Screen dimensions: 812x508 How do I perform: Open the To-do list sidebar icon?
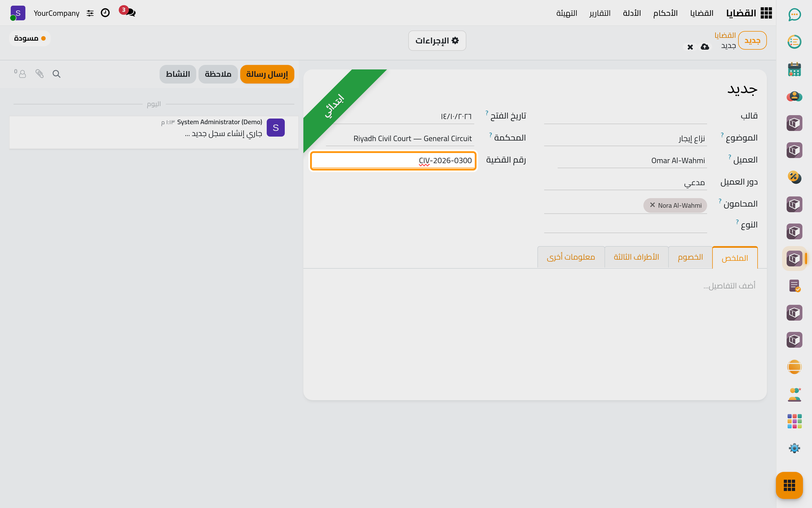point(794,42)
